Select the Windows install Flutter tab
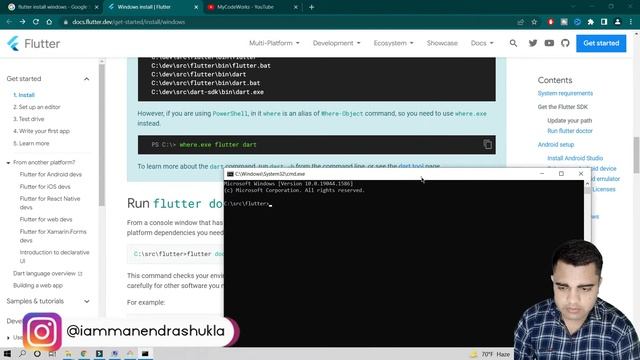Screen dimensions: 640x360 [x=152, y=7]
